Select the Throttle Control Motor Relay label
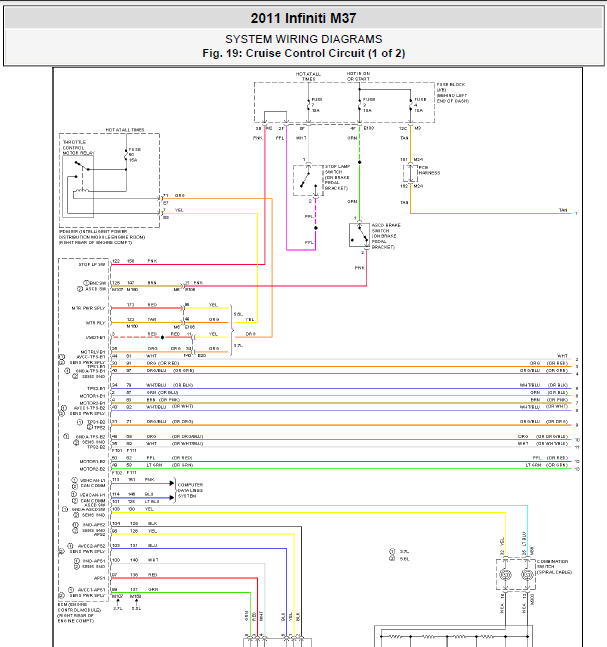 click(78, 147)
